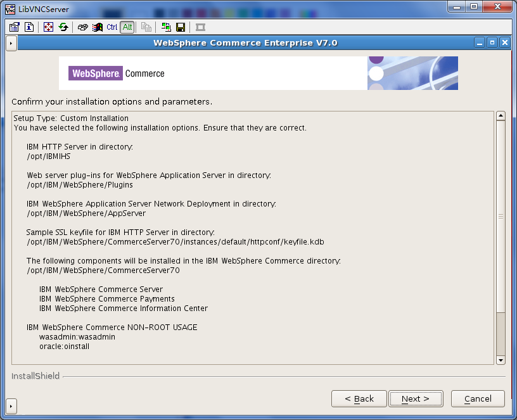Toggle the Ctrl key state

pyautogui.click(x=112, y=27)
